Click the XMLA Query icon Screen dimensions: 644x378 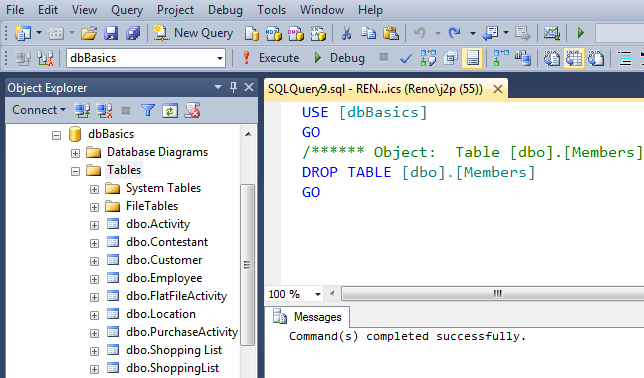coord(318,33)
